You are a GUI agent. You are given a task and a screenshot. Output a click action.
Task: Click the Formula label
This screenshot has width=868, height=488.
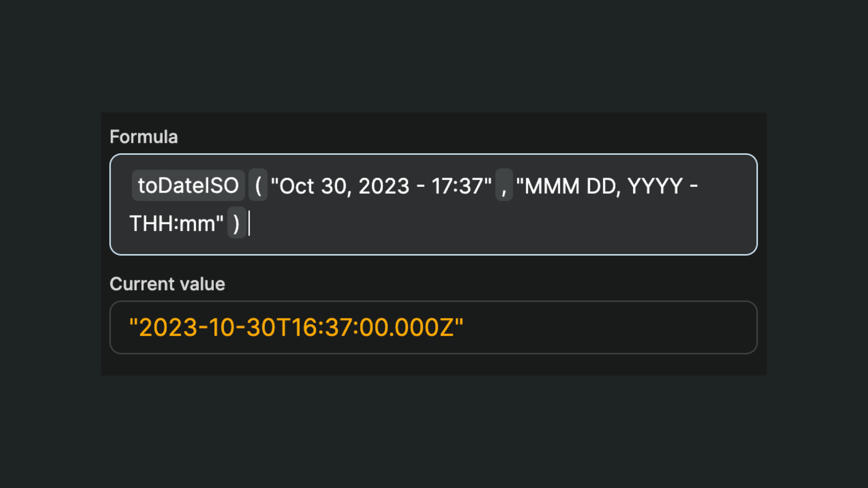[144, 137]
